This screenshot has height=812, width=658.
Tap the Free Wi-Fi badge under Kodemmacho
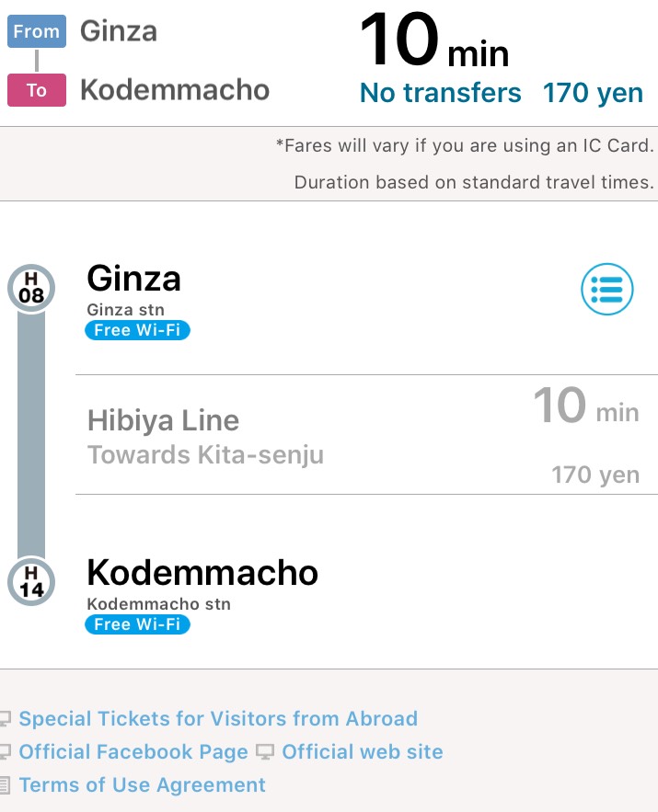click(x=138, y=624)
